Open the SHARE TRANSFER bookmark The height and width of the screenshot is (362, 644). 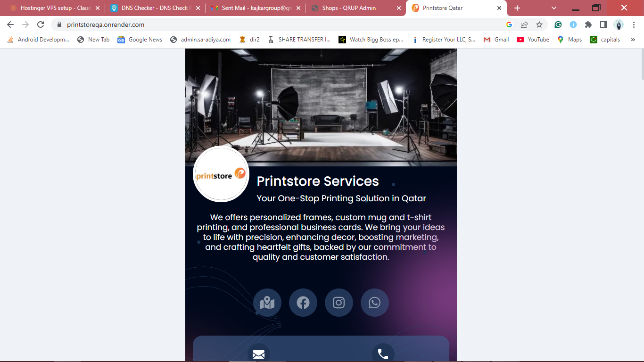(x=299, y=40)
